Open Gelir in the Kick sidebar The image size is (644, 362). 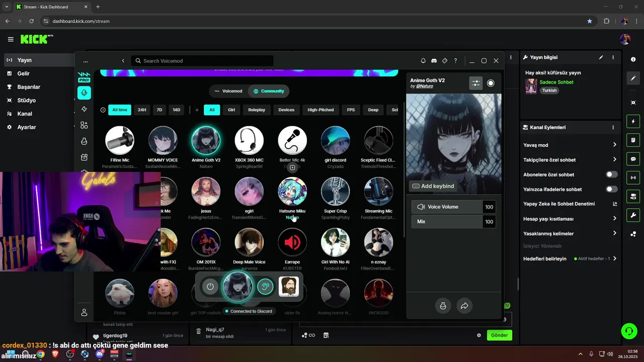[x=23, y=73]
